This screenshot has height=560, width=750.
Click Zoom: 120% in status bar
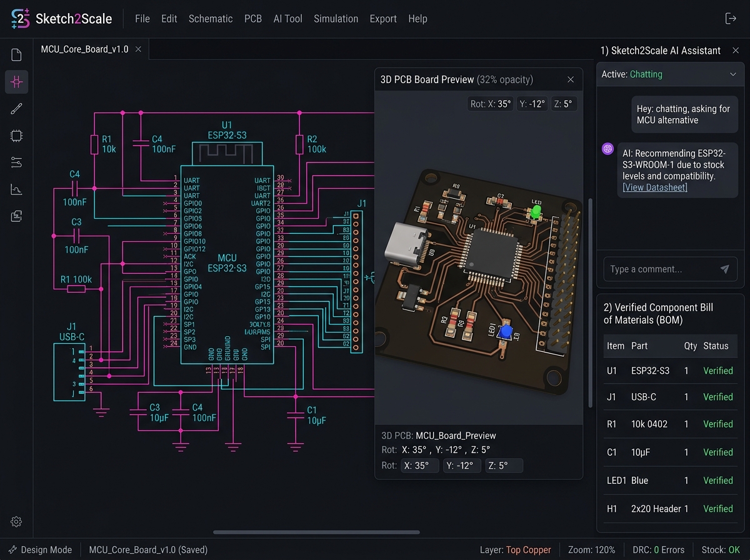592,550
